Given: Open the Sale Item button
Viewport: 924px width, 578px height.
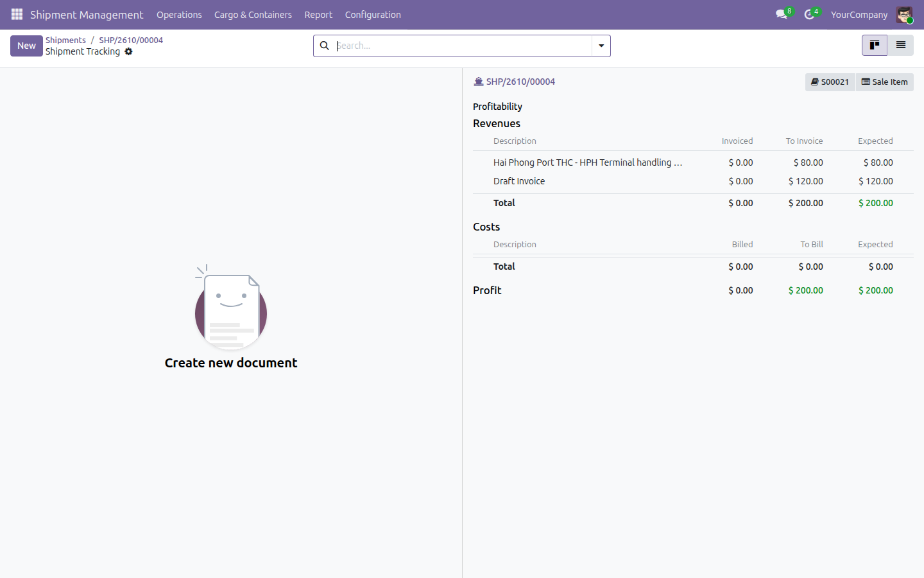Looking at the screenshot, I should click(x=885, y=82).
